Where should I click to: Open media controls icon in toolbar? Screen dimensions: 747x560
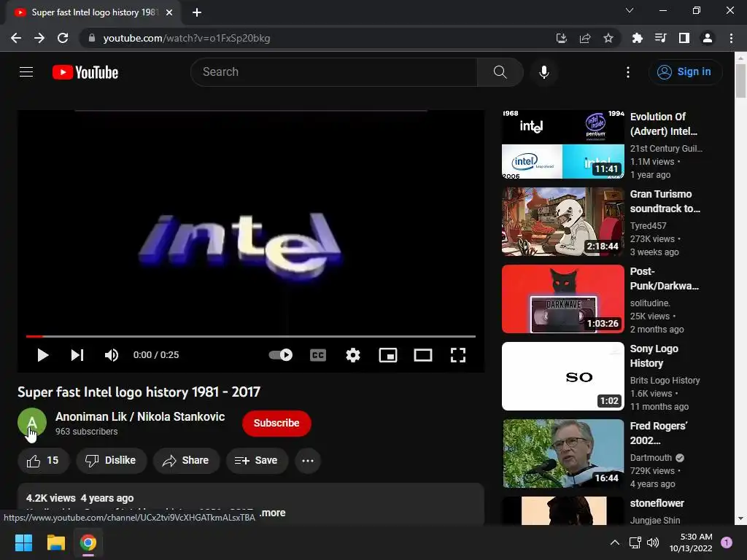pyautogui.click(x=661, y=38)
